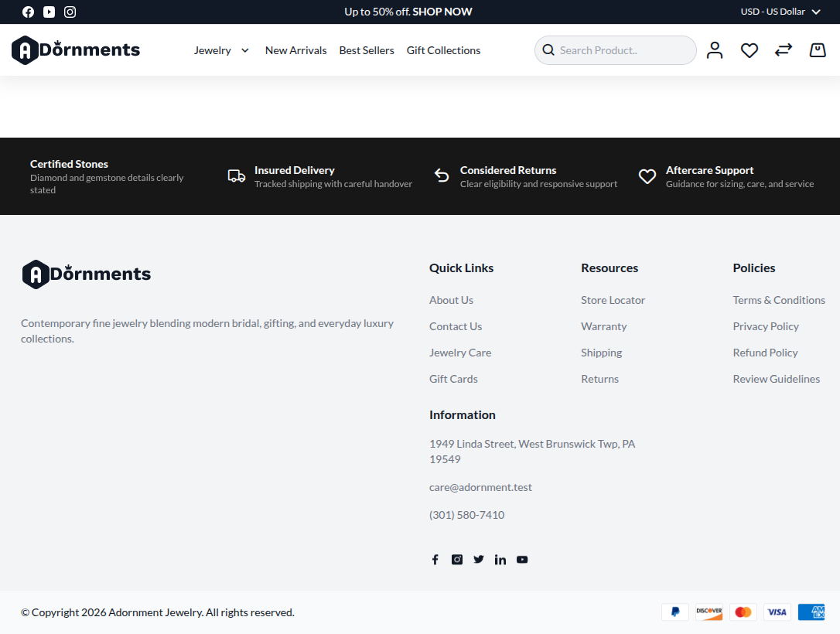Open the Instagram icon in top bar
Image resolution: width=840 pixels, height=634 pixels.
click(x=70, y=12)
